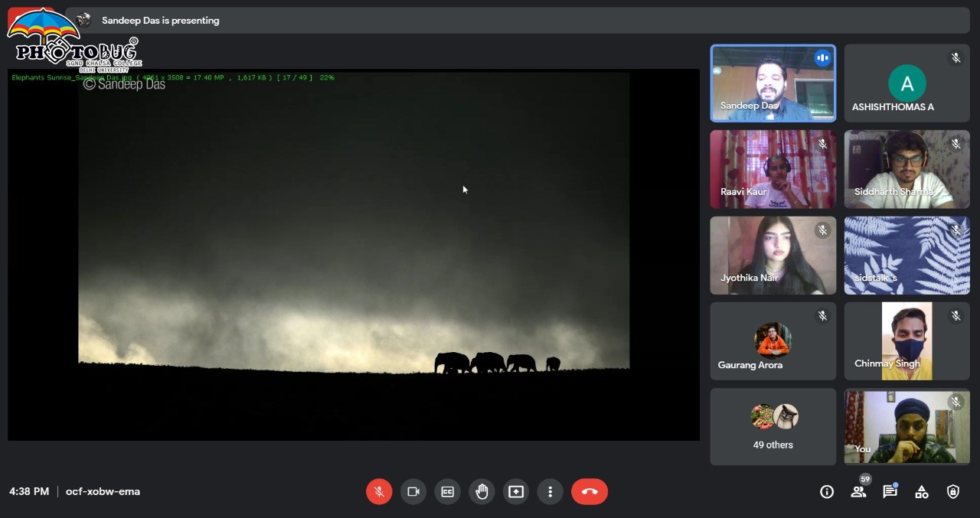Image resolution: width=980 pixels, height=518 pixels.
Task: Open the three-dot more options menu
Action: coord(550,491)
